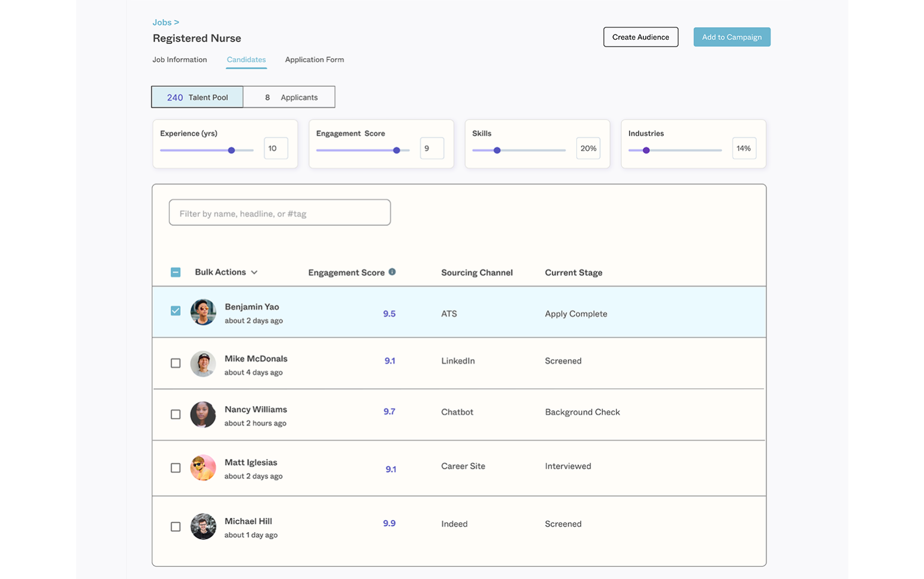Viewport: 924px width, 579px height.
Task: Select the checkbox for Mike McDonals
Action: (x=175, y=363)
